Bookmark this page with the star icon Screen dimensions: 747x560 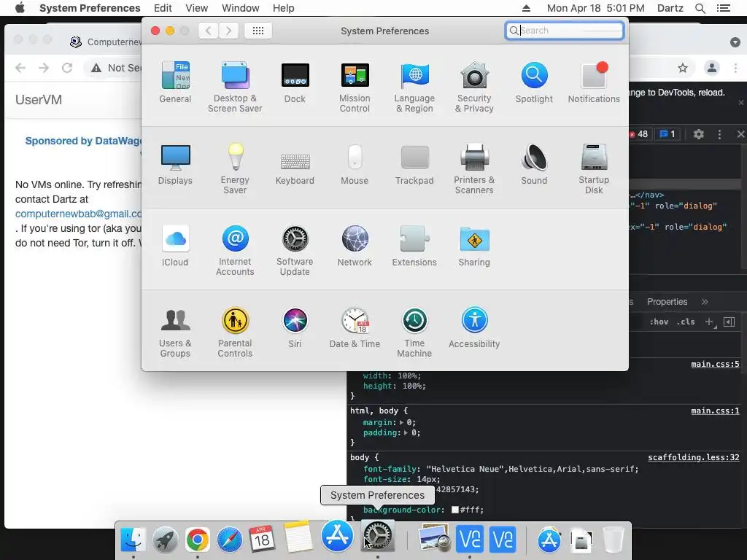[x=683, y=68]
